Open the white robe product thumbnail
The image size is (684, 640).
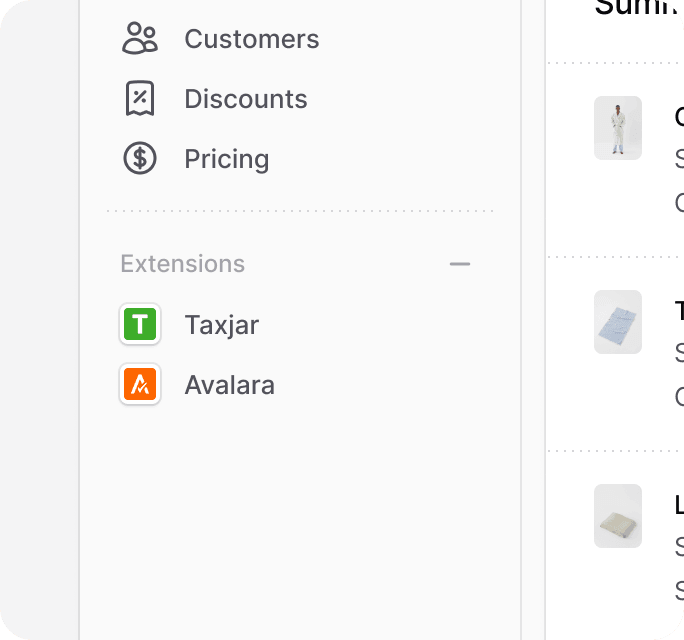coord(618,128)
